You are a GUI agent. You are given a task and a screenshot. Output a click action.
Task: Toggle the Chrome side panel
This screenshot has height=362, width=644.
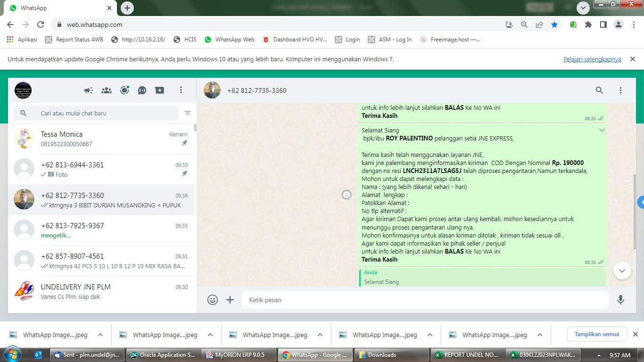603,25
